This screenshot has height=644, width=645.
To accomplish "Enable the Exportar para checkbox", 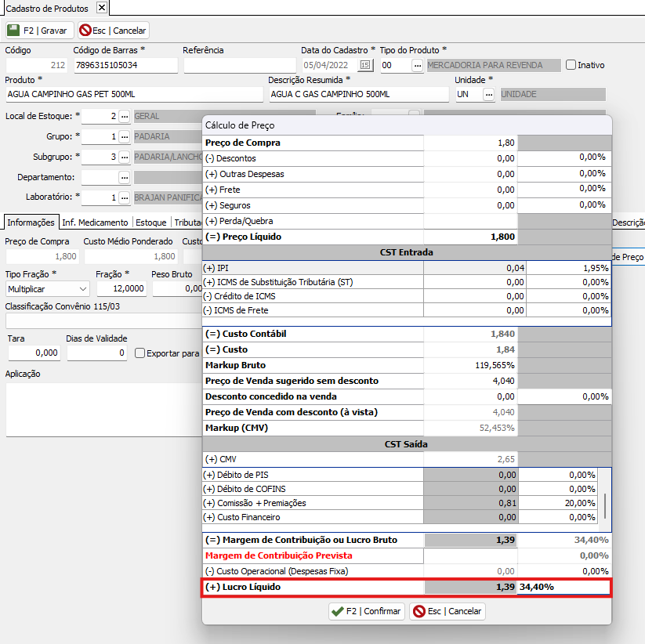I will [140, 353].
